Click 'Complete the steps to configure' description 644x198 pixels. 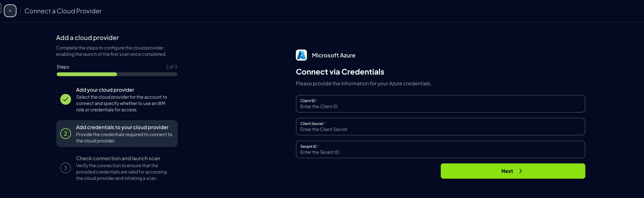[111, 51]
